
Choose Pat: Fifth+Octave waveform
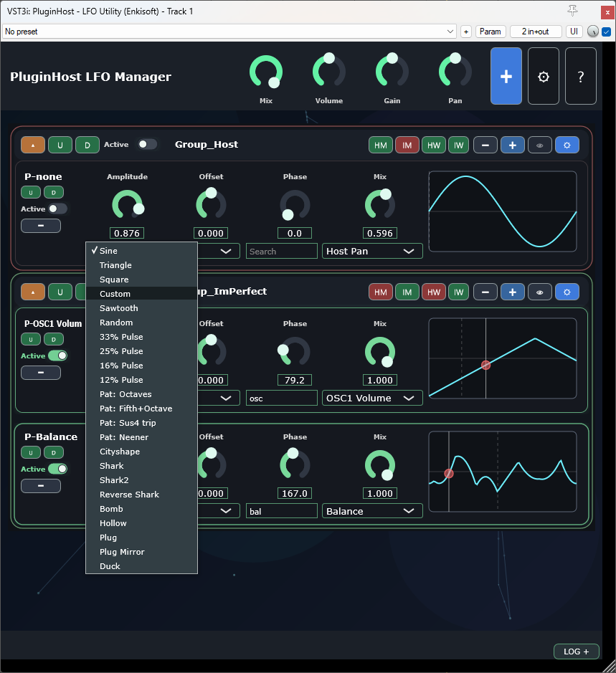[142, 409]
